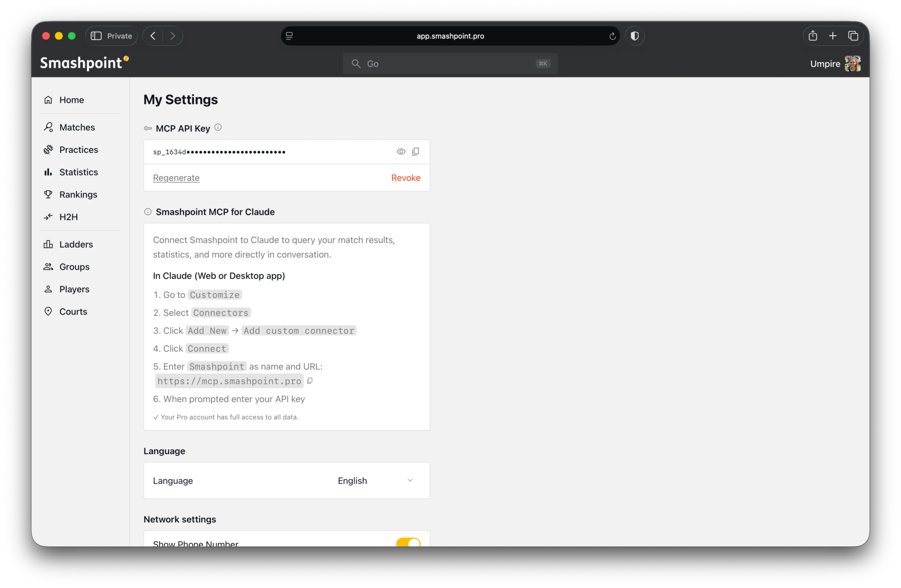The image size is (901, 588).
Task: Go back in browser history
Action: point(153,36)
